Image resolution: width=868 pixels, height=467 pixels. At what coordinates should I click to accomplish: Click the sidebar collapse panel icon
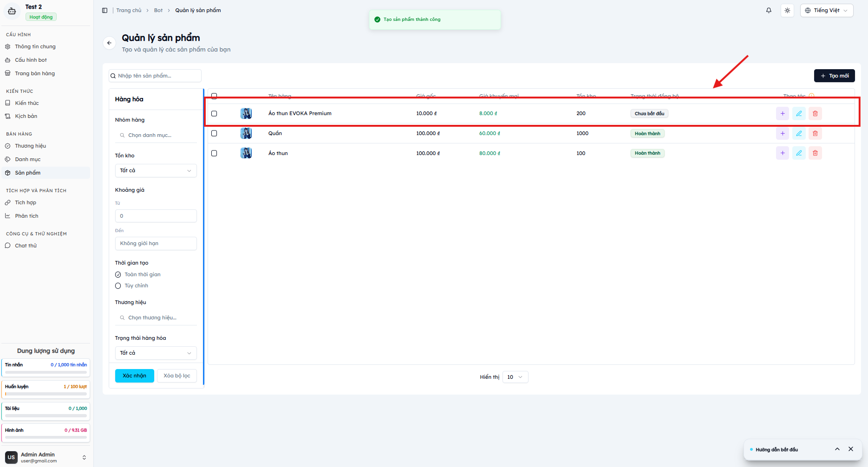(x=104, y=10)
